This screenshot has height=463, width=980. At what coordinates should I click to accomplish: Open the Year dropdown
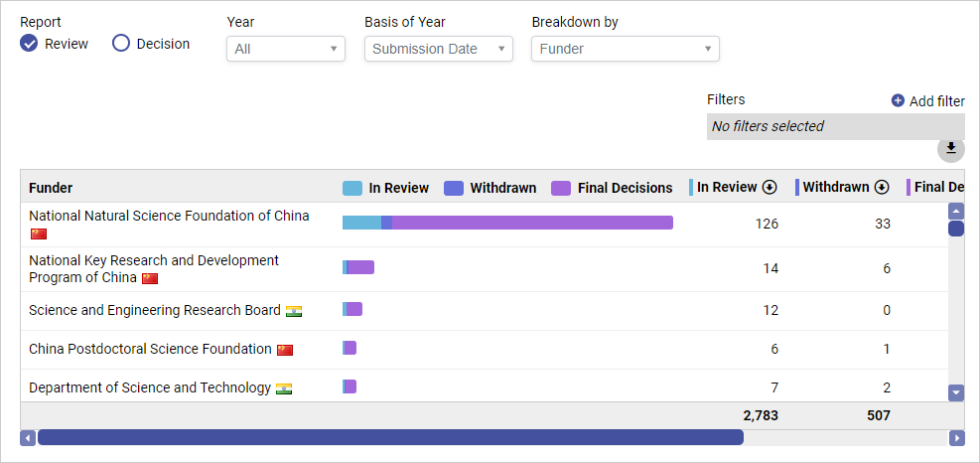286,49
